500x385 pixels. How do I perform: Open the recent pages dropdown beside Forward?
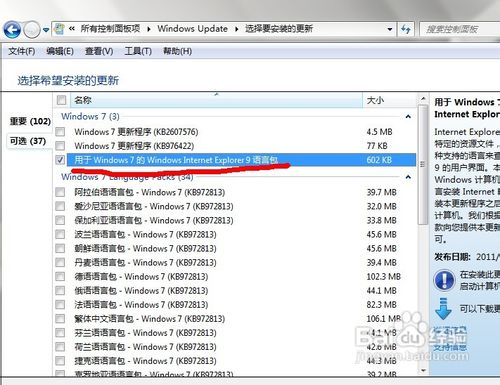click(46, 30)
